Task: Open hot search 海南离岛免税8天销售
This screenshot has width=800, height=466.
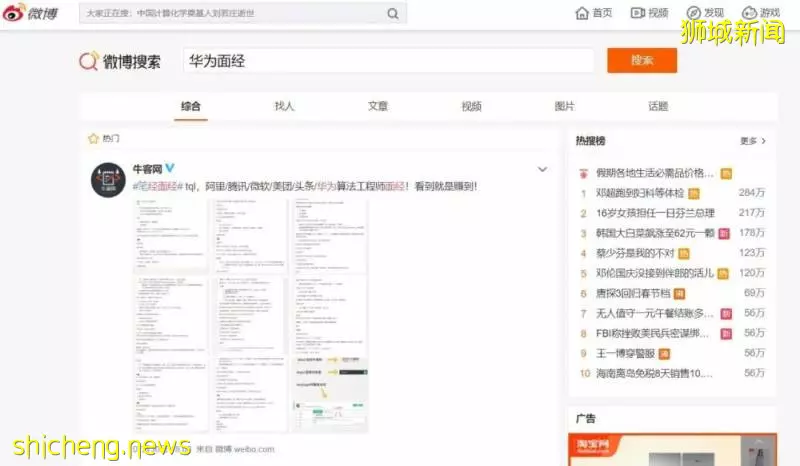Action: click(654, 373)
